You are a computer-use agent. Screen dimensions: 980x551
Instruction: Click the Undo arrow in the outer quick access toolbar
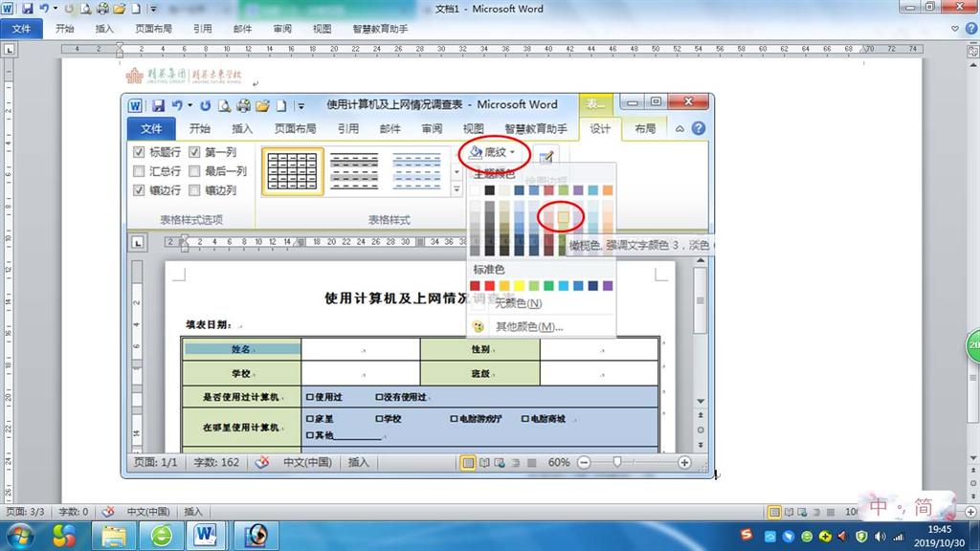(43, 9)
